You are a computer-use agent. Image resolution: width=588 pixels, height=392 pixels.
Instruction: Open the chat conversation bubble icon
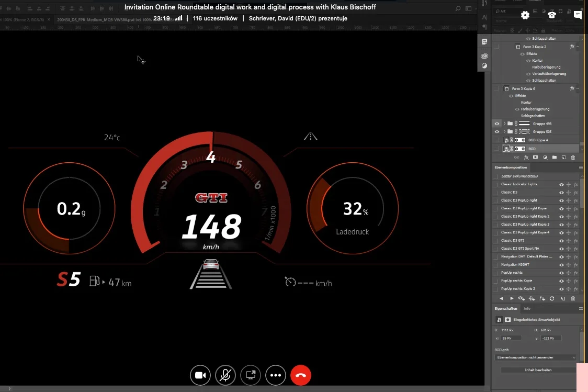pyautogui.click(x=578, y=15)
